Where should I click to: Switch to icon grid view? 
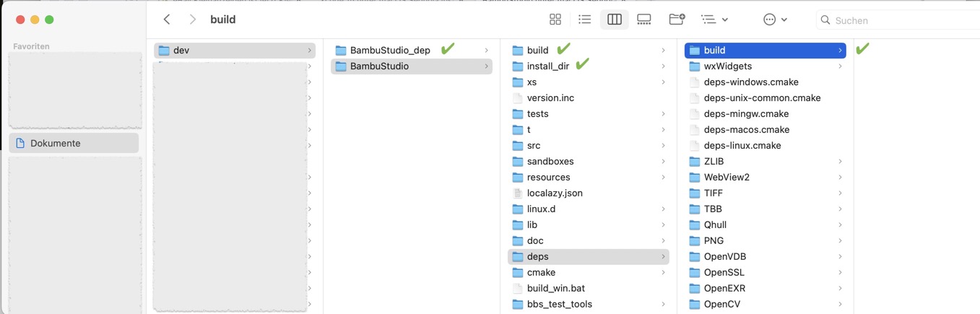click(x=555, y=19)
